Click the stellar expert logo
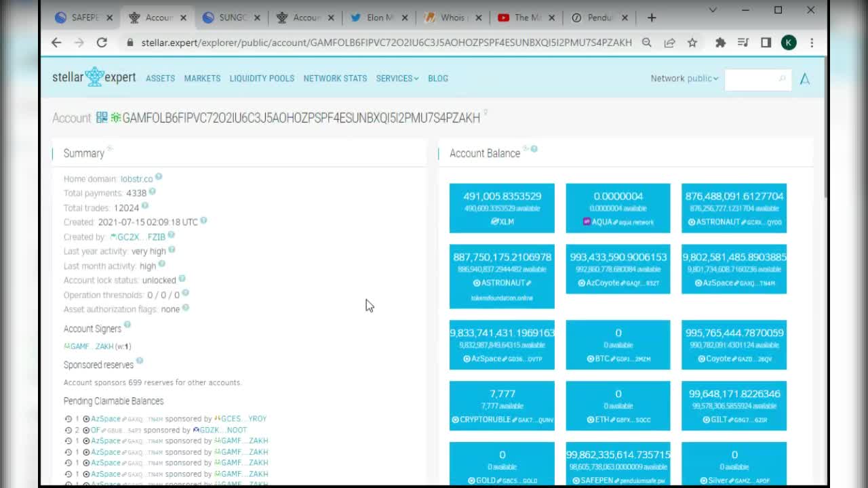The image size is (868, 488). [x=94, y=77]
